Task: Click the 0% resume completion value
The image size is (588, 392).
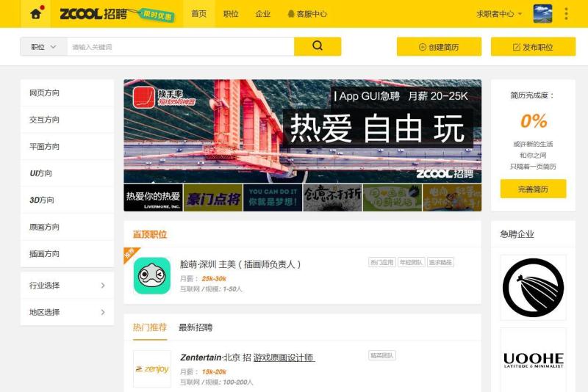Action: point(534,121)
